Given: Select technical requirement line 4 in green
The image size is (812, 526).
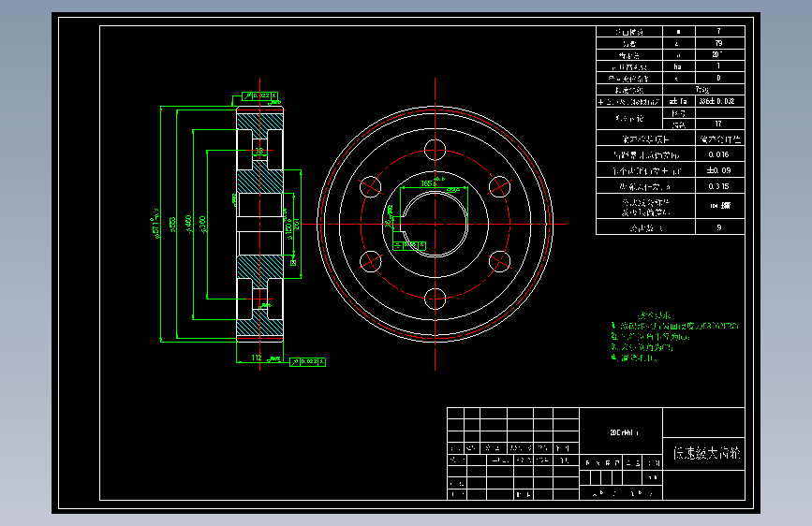Looking at the screenshot, I should click(634, 358).
